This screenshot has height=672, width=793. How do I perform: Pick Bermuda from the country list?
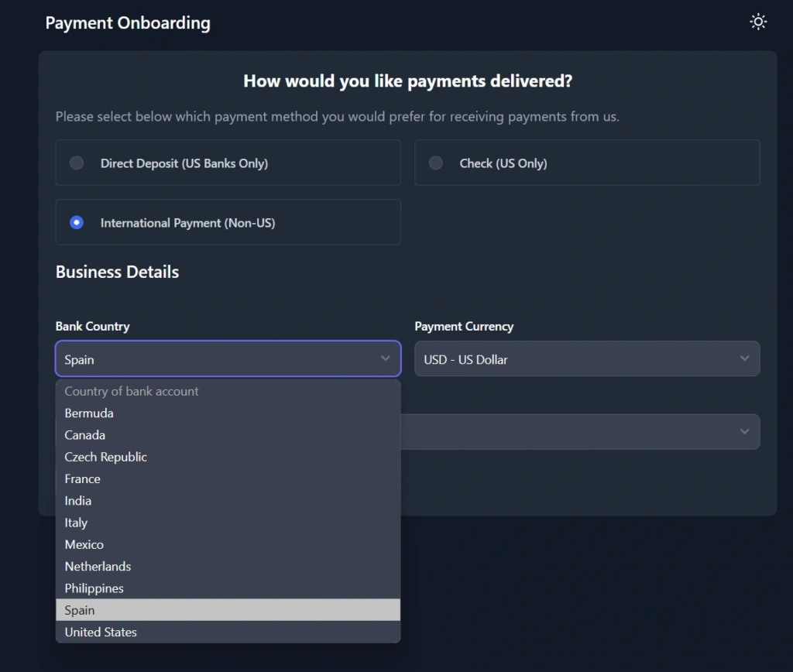89,413
